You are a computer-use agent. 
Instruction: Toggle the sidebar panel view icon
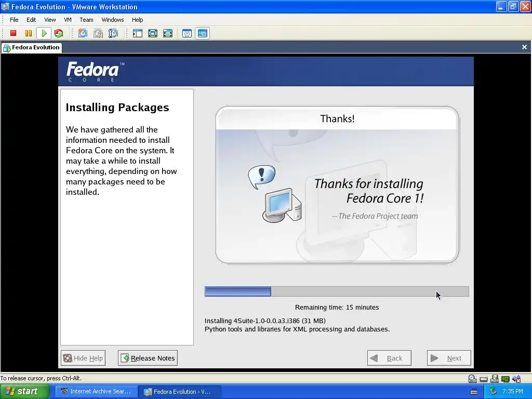(x=137, y=33)
